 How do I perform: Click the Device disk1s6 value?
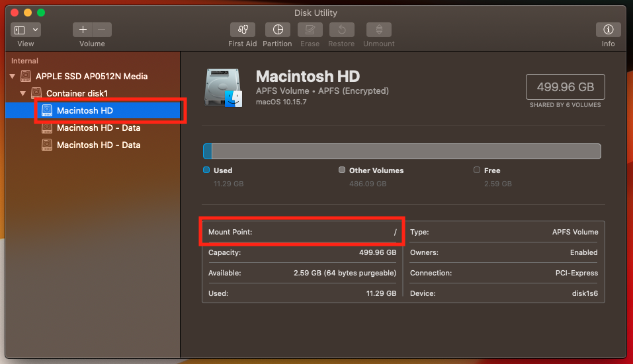pos(585,293)
